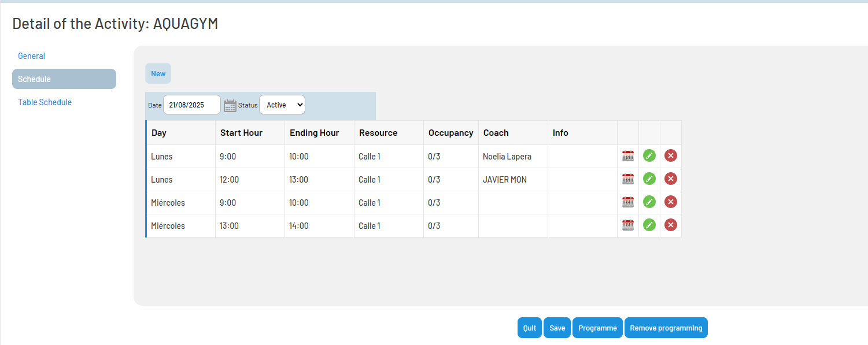Open the Table Schedule tab

(45, 102)
